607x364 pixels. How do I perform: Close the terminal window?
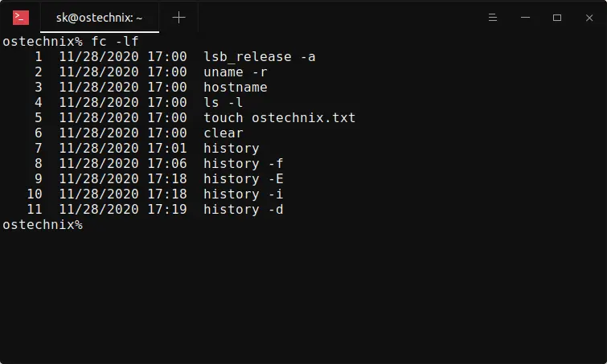coord(589,18)
